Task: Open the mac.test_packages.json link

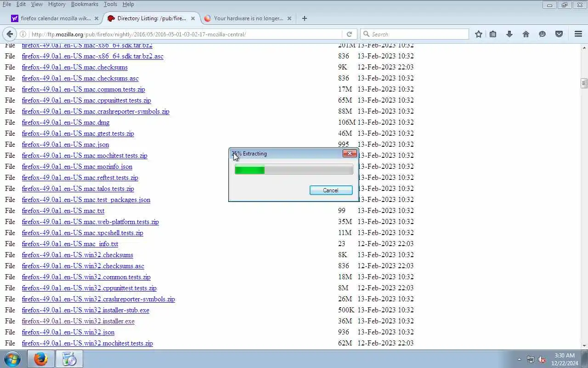Action: tap(86, 200)
